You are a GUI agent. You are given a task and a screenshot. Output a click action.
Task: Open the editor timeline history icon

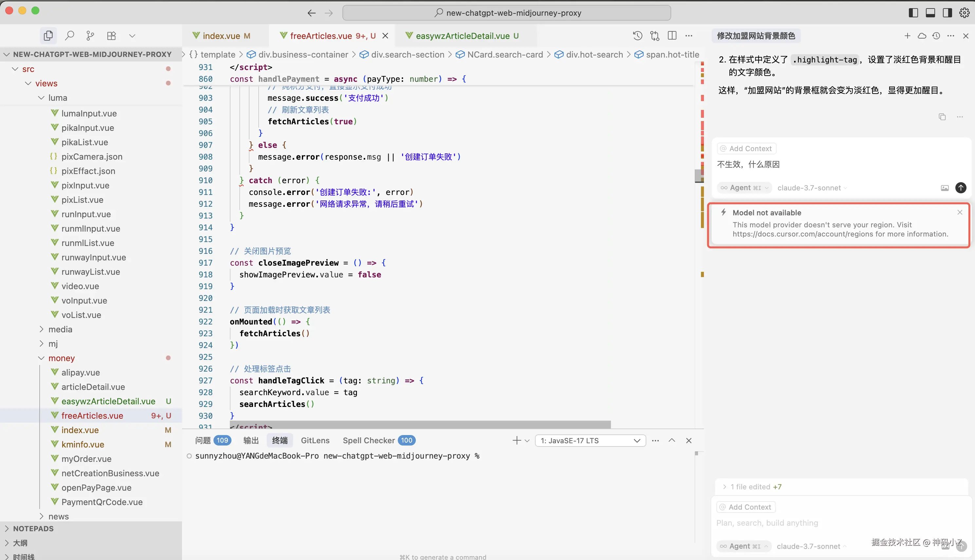[637, 36]
